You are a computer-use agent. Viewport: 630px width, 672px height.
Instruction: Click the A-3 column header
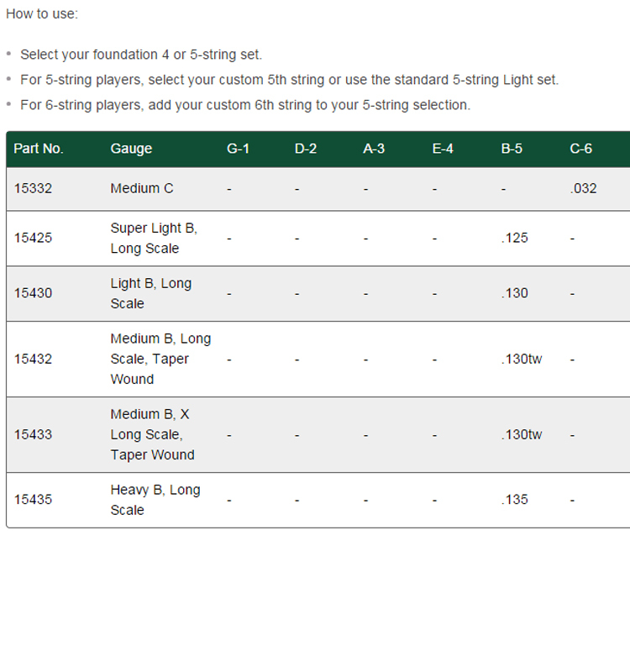coord(374,149)
